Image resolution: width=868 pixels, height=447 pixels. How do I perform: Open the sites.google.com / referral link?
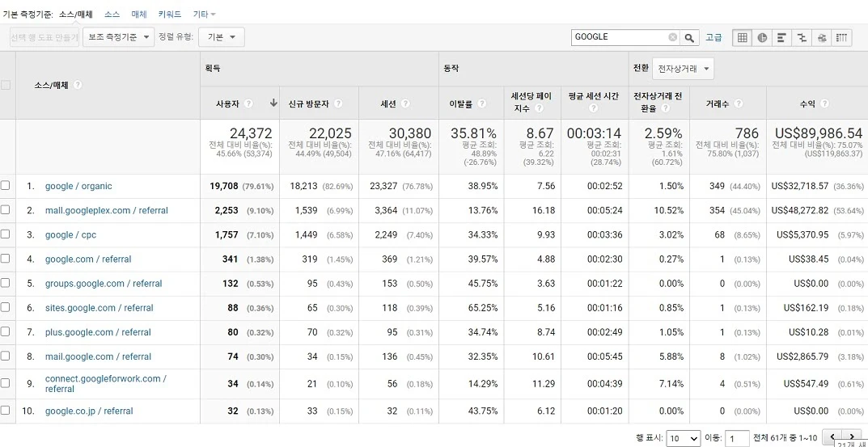click(100, 308)
